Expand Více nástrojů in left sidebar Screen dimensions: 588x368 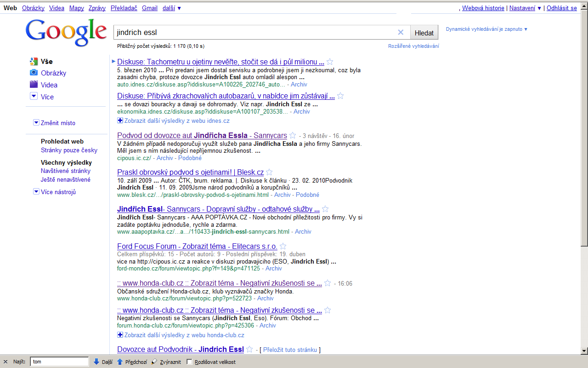(x=36, y=192)
